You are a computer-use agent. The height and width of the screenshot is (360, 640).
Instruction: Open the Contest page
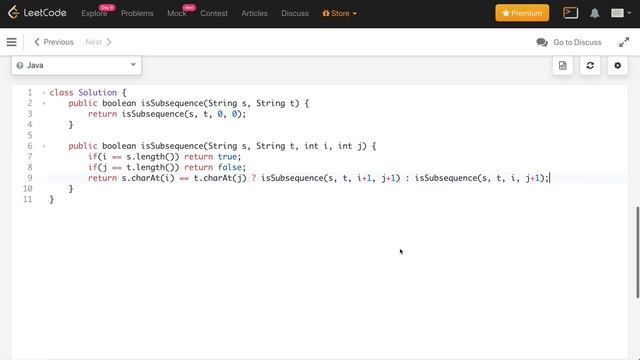click(214, 13)
